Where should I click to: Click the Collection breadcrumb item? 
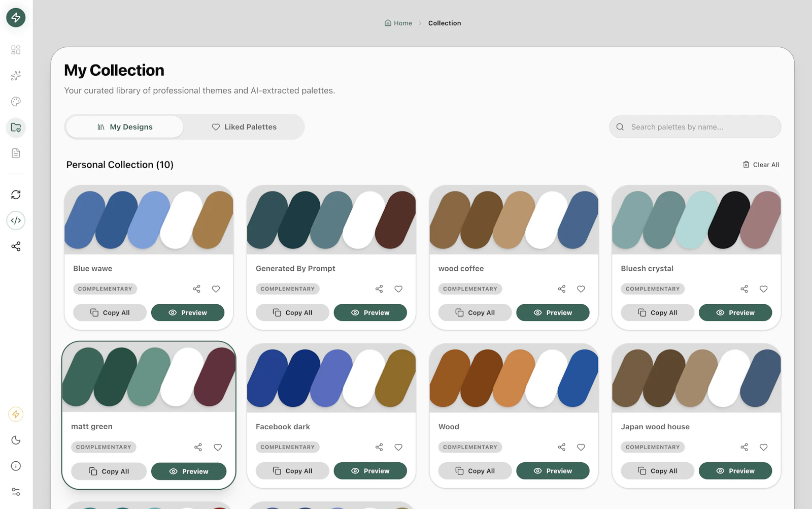pos(445,23)
